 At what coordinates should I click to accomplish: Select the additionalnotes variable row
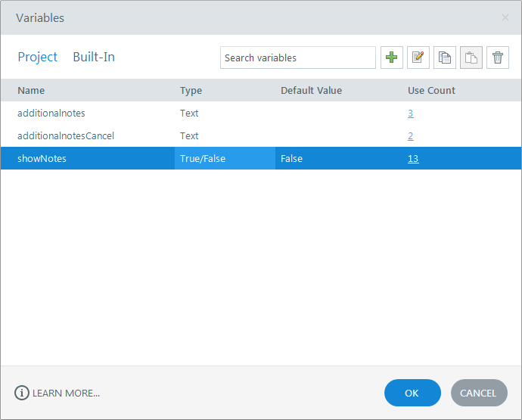point(51,113)
